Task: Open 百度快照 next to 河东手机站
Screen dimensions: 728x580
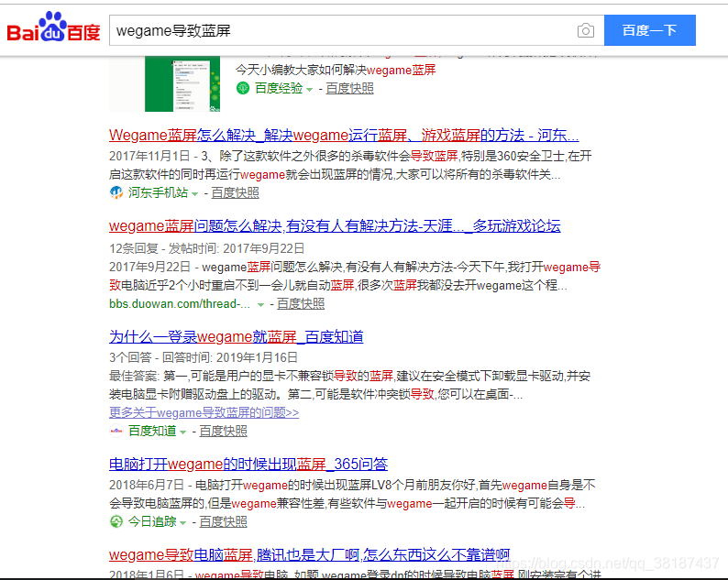Action: [235, 192]
